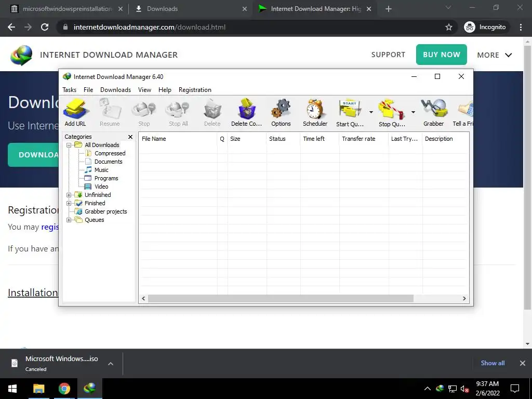Reload the page in Chrome
The height and width of the screenshot is (399, 532).
point(45,27)
